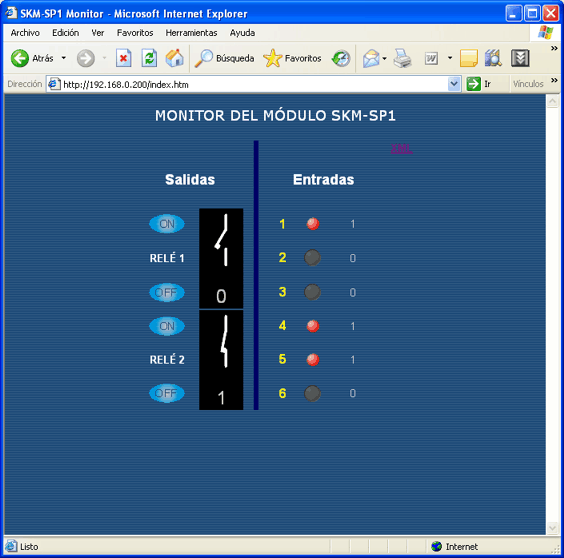This screenshot has height=558, width=564.
Task: Open the Favoritos menu in the menu bar
Action: (x=135, y=33)
